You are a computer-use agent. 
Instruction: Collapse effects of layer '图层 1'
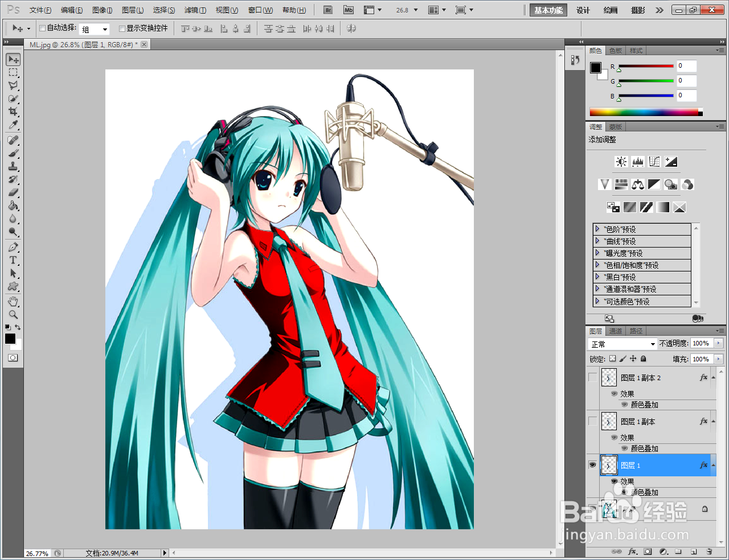coord(713,465)
